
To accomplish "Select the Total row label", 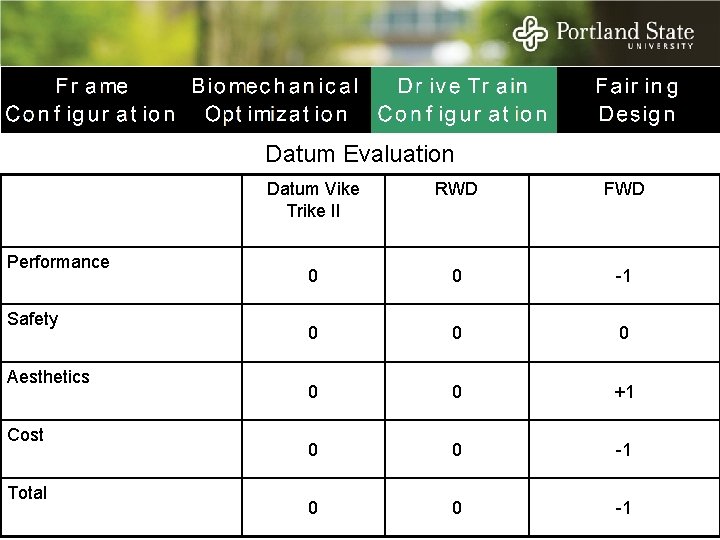I will pyautogui.click(x=28, y=493).
